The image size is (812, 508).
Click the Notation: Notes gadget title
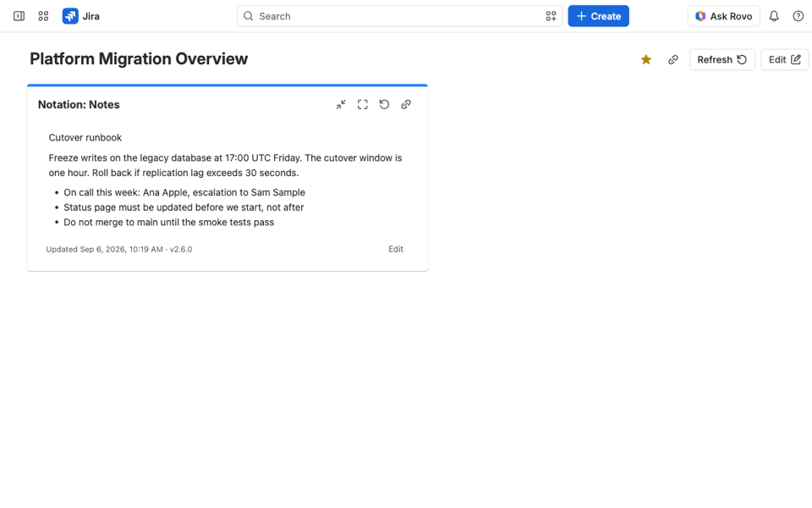pos(79,105)
